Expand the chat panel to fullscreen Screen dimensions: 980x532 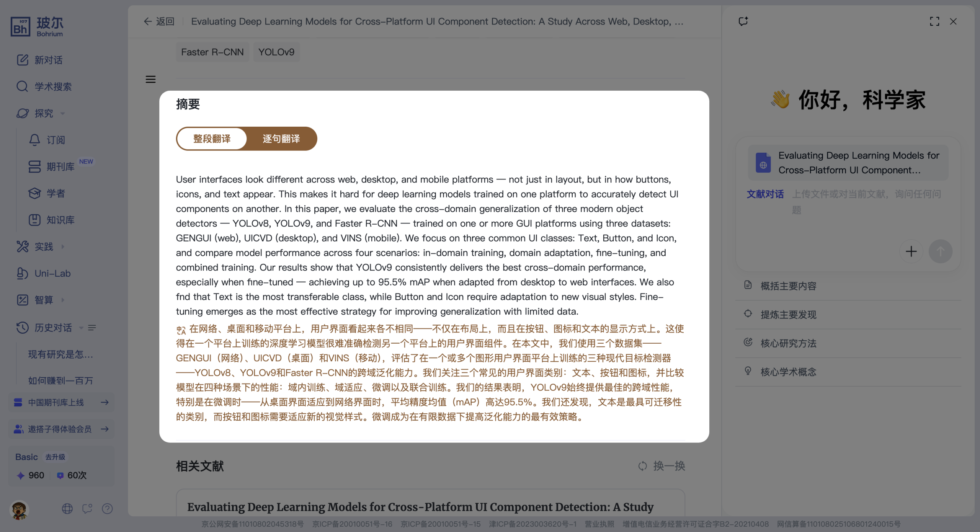[x=934, y=21]
